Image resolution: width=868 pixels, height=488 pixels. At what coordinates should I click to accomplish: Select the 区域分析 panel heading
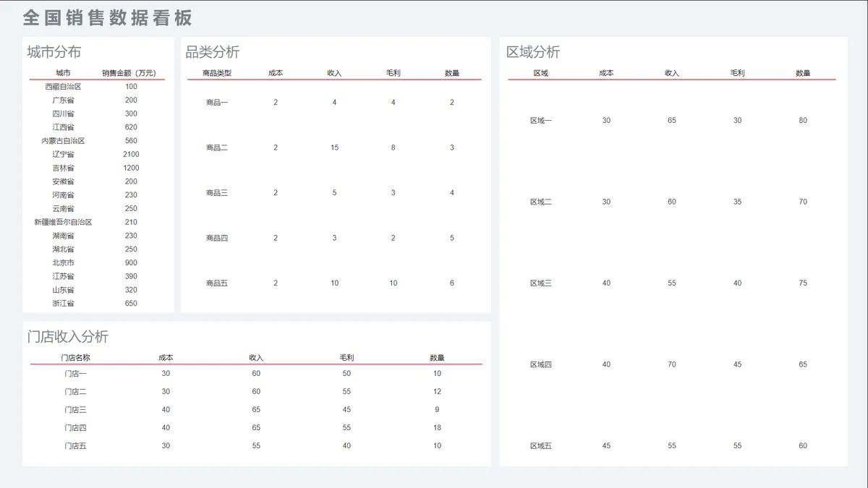(533, 52)
